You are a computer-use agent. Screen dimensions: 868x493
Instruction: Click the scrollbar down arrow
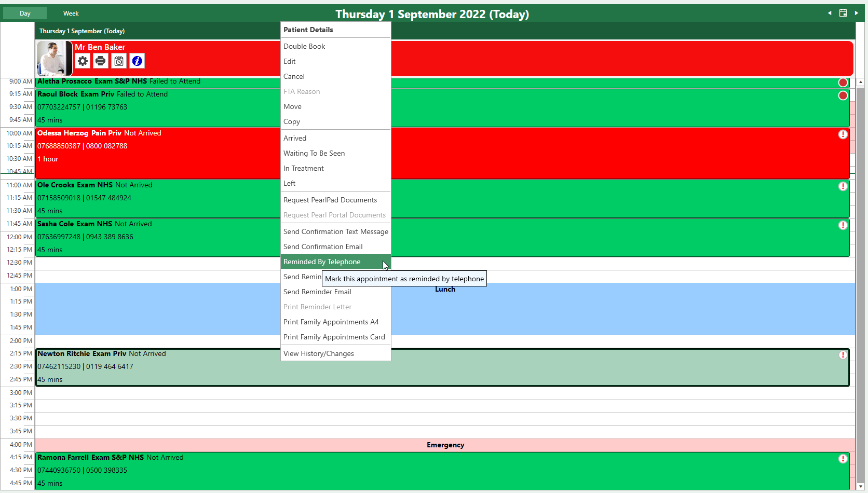[x=861, y=486]
